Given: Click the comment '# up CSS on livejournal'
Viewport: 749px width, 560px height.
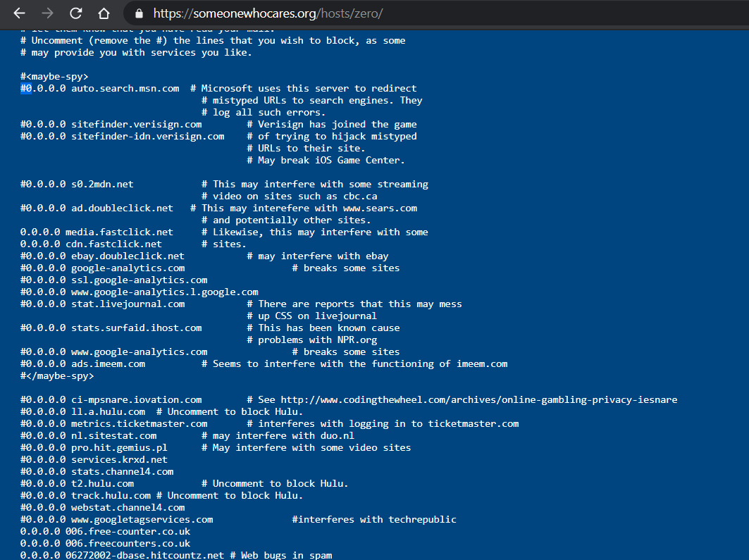Looking at the screenshot, I should coord(312,316).
